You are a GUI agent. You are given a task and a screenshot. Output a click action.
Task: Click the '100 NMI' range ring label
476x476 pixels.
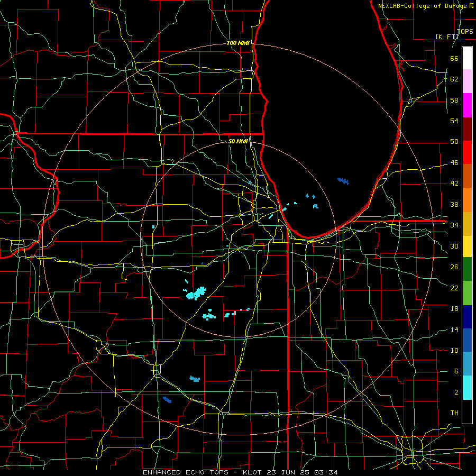point(238,43)
